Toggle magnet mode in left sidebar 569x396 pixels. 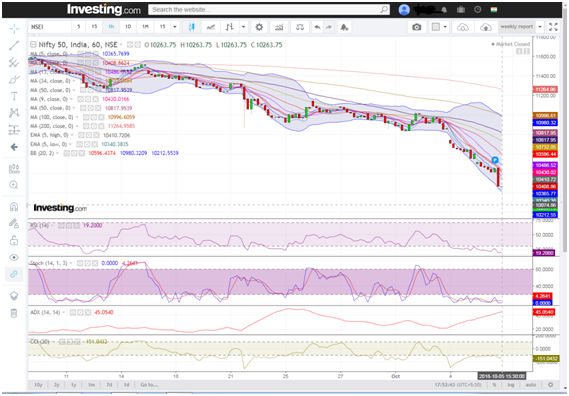[14, 207]
